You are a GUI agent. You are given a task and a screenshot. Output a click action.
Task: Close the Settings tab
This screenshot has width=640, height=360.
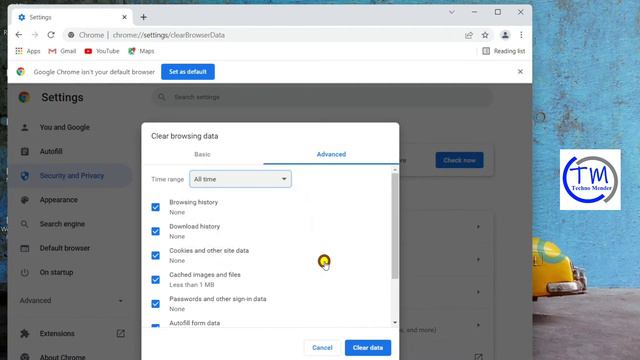tap(124, 17)
